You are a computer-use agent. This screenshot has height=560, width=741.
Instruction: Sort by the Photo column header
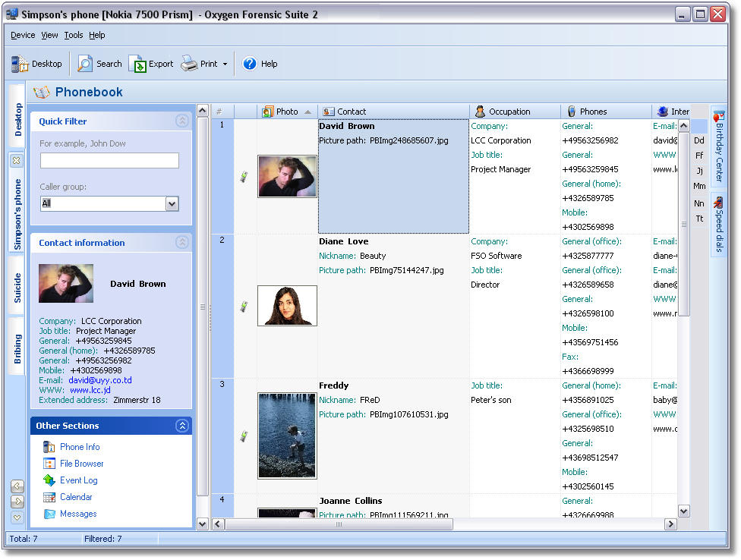287,112
